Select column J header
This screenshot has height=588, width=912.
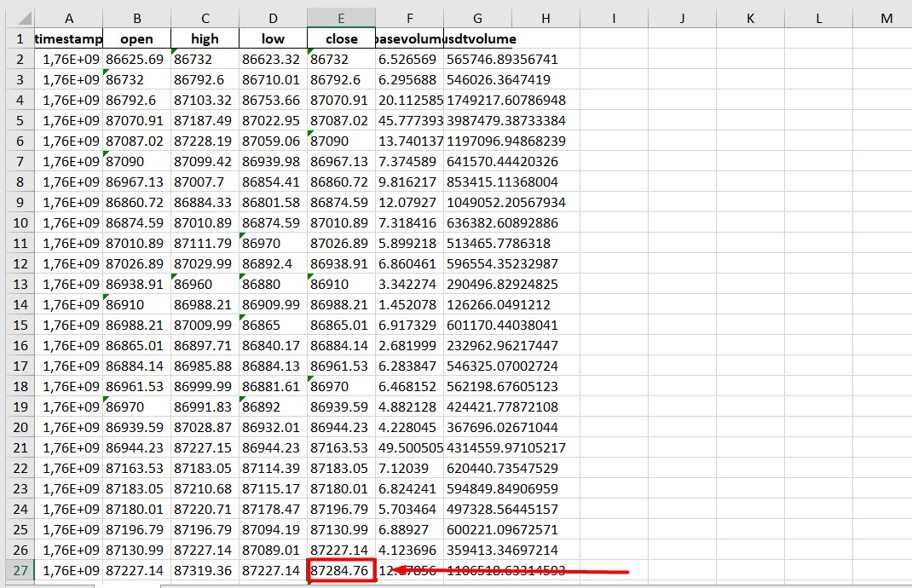tap(682, 18)
